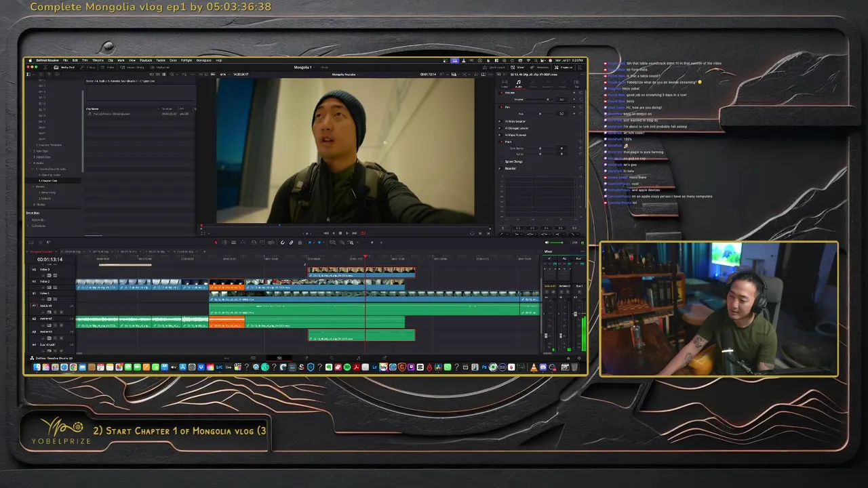The width and height of the screenshot is (868, 488).
Task: Switch Inspector to Video tab
Action: click(x=505, y=84)
